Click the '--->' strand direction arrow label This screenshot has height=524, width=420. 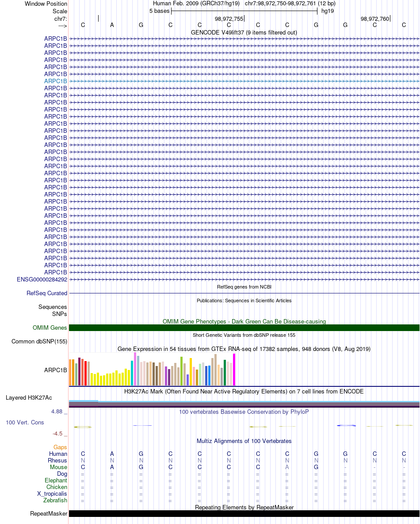point(62,26)
